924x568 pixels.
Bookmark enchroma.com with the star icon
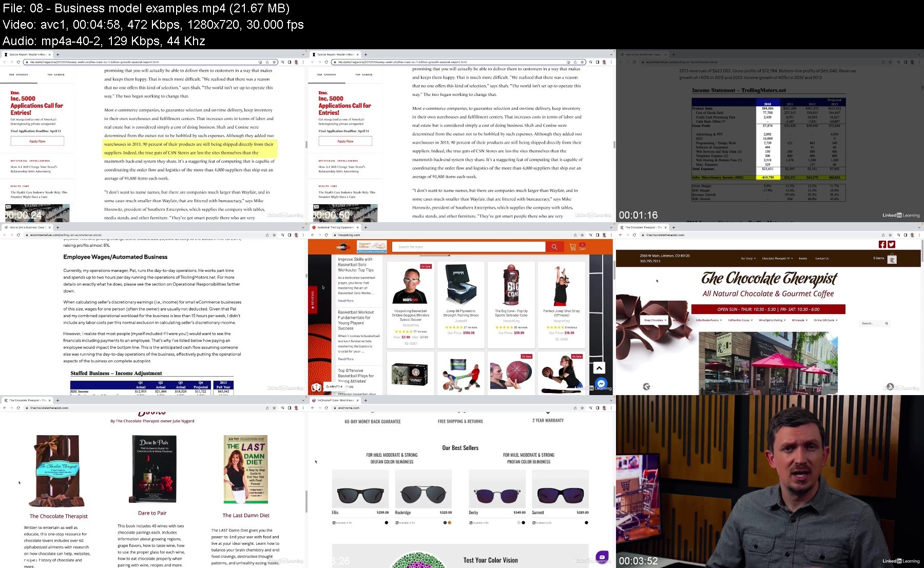[x=582, y=408]
